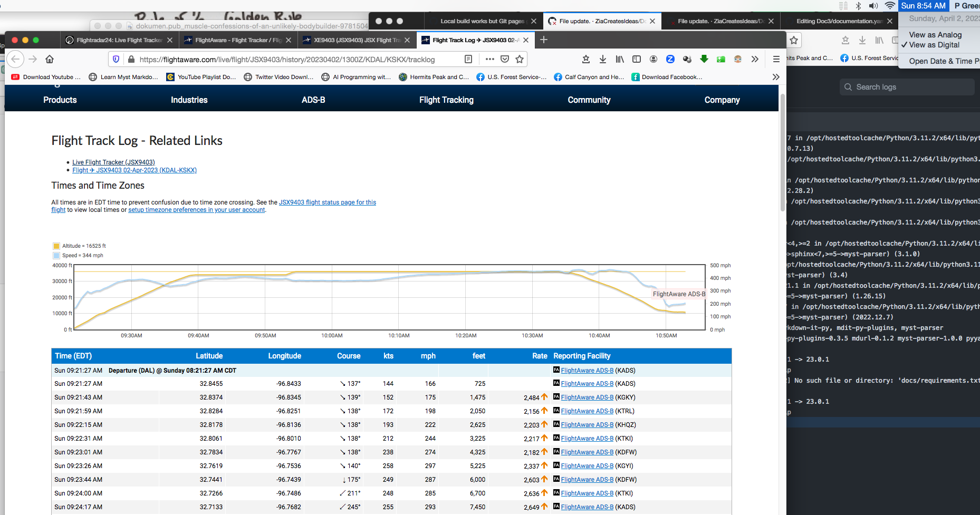This screenshot has width=980, height=515.
Task: Open the Community navigation menu
Action: (589, 100)
